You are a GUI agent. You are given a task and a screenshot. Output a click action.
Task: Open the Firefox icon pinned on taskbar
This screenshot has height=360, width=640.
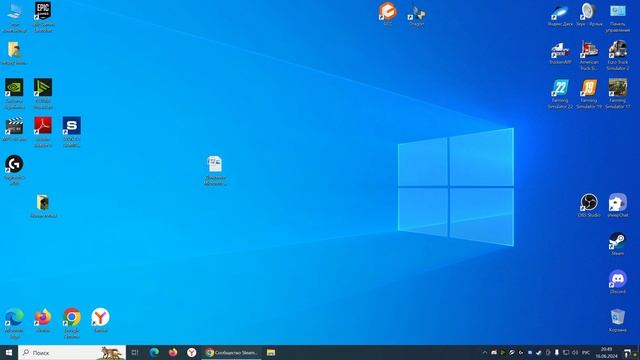(x=173, y=352)
